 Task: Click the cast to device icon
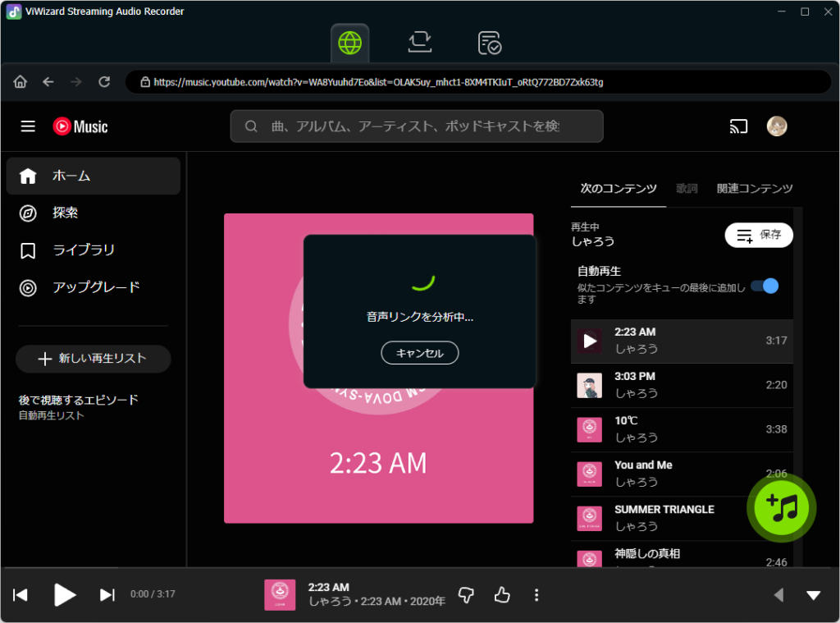coord(738,126)
